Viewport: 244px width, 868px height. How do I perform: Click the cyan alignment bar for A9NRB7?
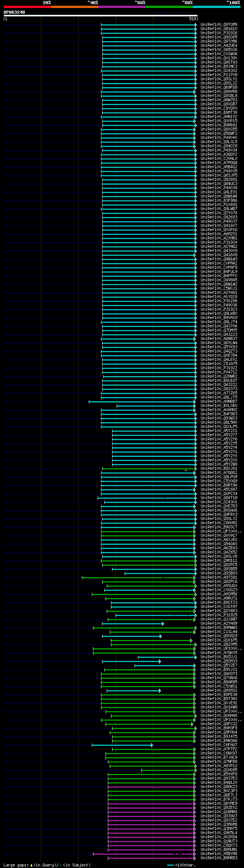coord(142,402)
